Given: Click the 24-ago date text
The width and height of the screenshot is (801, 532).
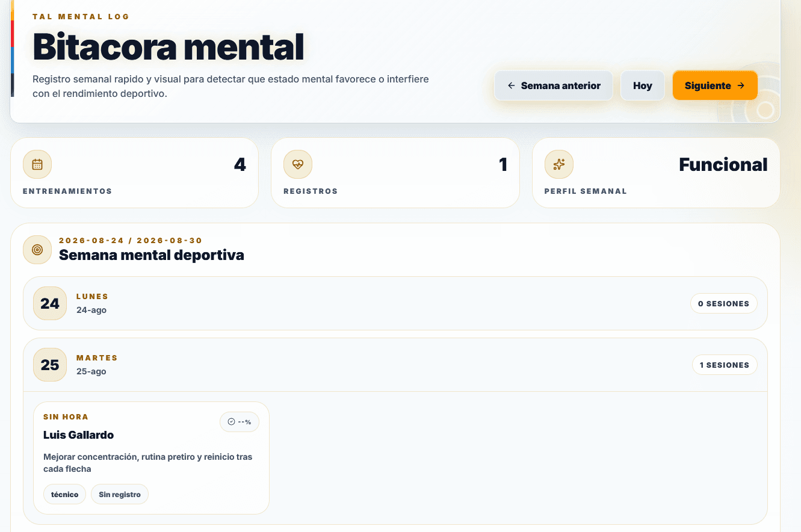Looking at the screenshot, I should (x=91, y=310).
